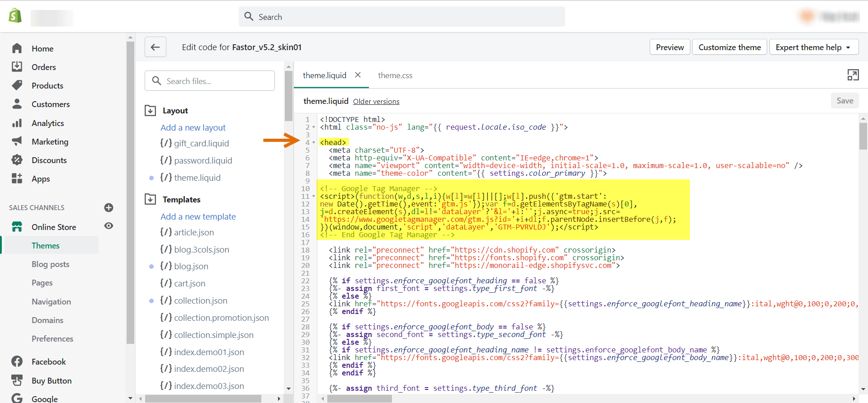The image size is (868, 403).
Task: Click the code editor horizontal scrollbar
Action: coord(359,398)
